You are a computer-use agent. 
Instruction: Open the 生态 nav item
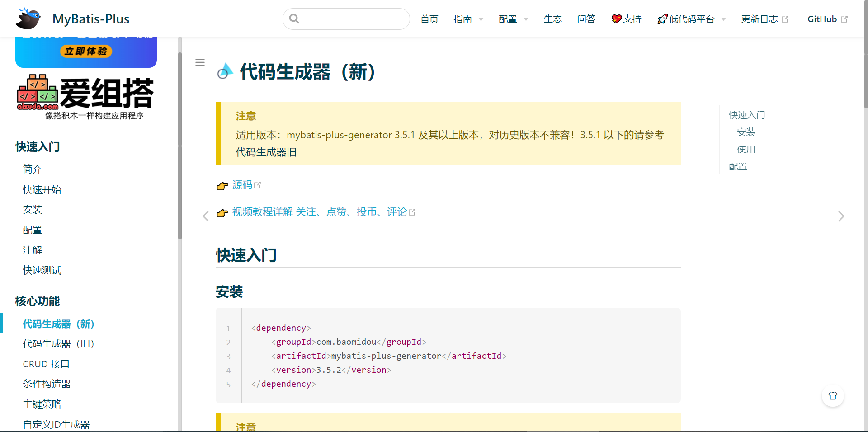click(x=552, y=19)
